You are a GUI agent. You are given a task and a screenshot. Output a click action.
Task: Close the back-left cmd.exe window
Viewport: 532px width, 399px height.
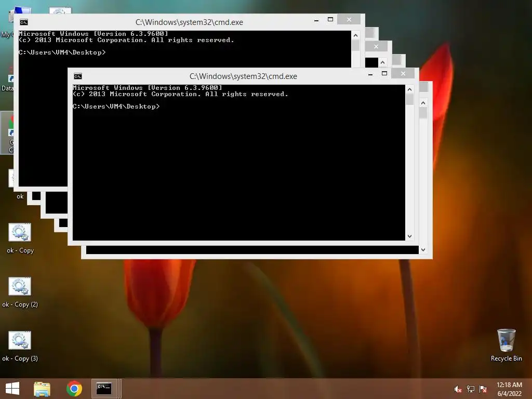pyautogui.click(x=349, y=19)
